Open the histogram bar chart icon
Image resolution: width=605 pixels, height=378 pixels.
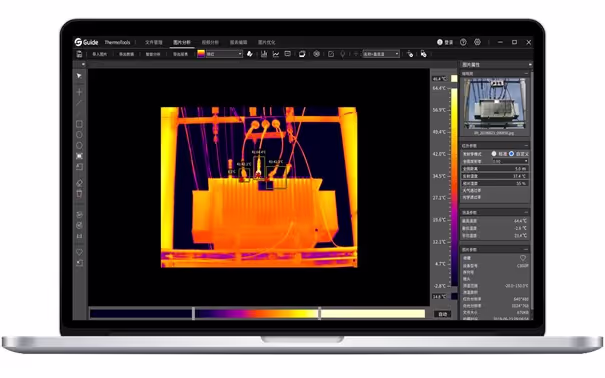[264, 54]
